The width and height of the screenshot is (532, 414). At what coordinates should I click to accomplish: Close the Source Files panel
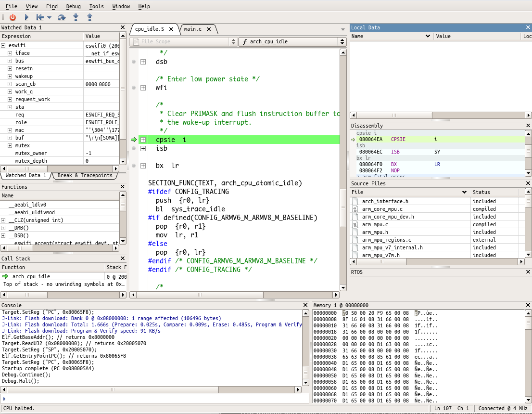pyautogui.click(x=528, y=183)
